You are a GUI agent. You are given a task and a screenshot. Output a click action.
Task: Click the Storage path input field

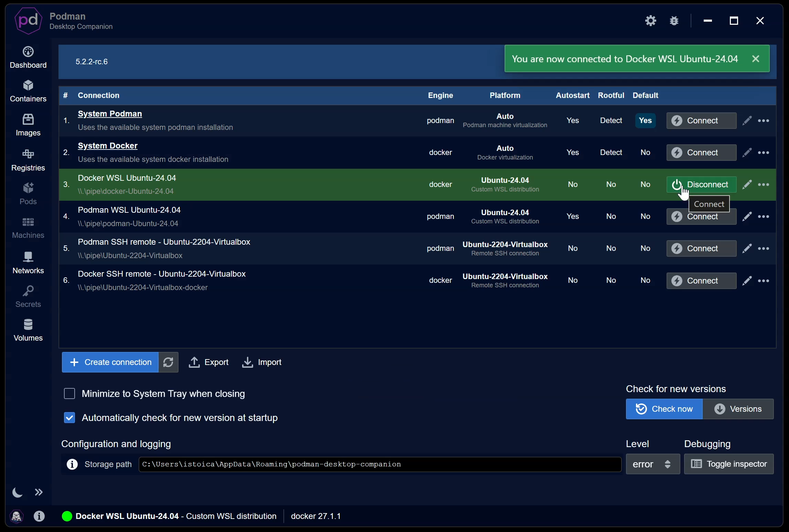[x=380, y=464]
